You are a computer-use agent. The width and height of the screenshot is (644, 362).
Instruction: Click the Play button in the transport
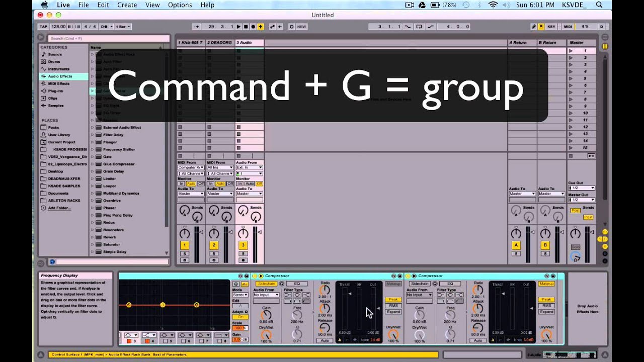(238, 27)
